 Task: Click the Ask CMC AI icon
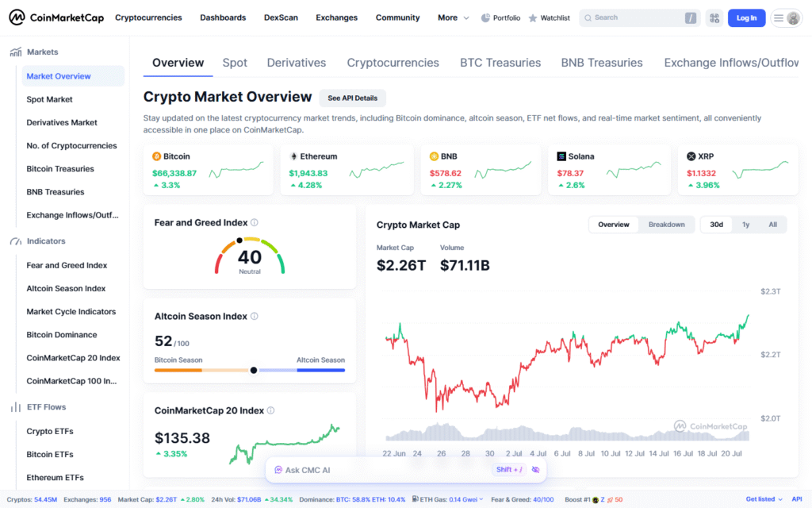coord(278,470)
